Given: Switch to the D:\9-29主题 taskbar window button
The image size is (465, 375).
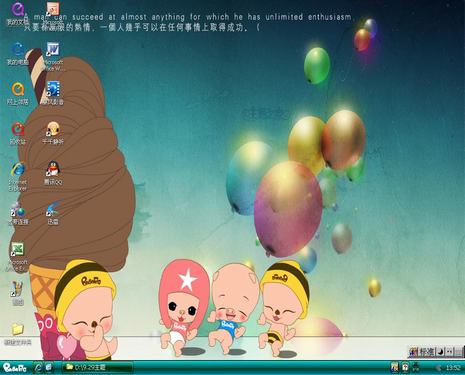Looking at the screenshot, I should pos(97,368).
